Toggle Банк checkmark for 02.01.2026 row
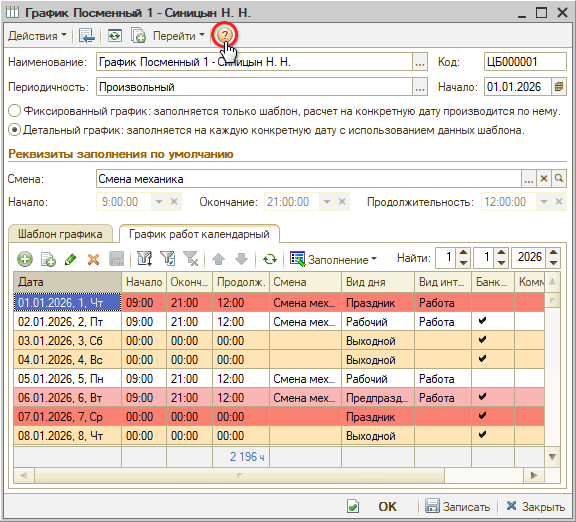 482,321
